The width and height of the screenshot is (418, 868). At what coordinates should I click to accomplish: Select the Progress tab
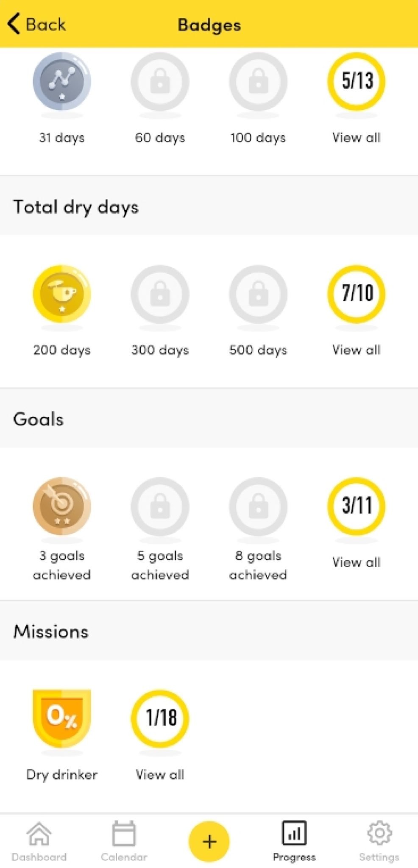(294, 841)
